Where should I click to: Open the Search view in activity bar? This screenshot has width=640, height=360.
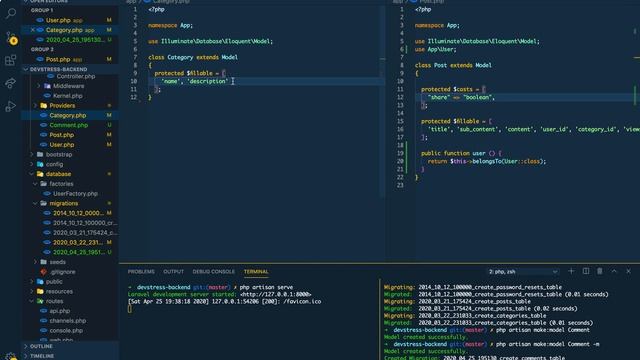point(11,13)
